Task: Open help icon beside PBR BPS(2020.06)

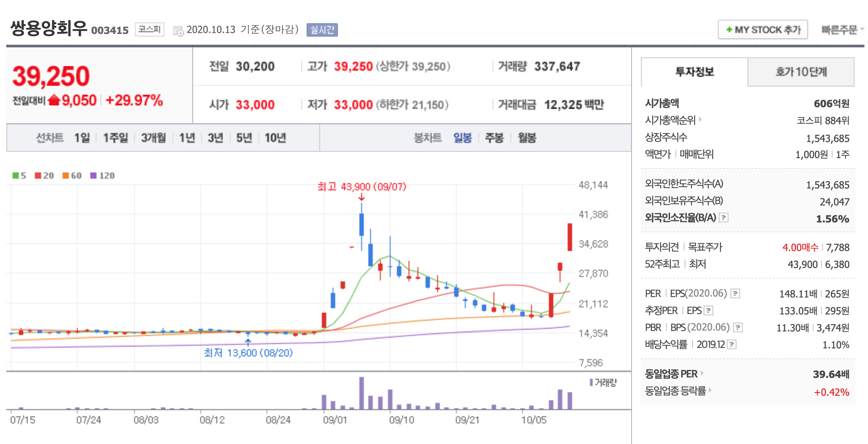Action: (x=738, y=327)
